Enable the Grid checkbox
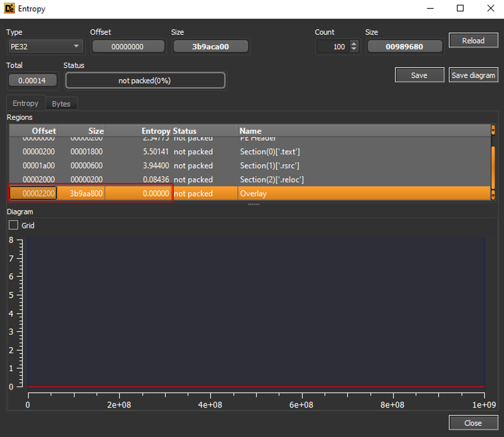This screenshot has height=437, width=504. (13, 225)
